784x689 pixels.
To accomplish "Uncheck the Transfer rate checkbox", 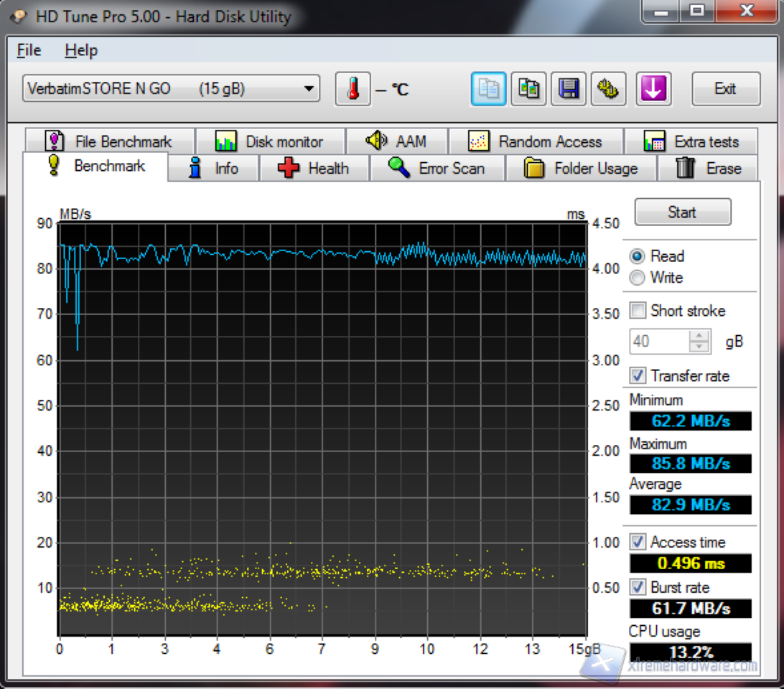I will point(637,375).
